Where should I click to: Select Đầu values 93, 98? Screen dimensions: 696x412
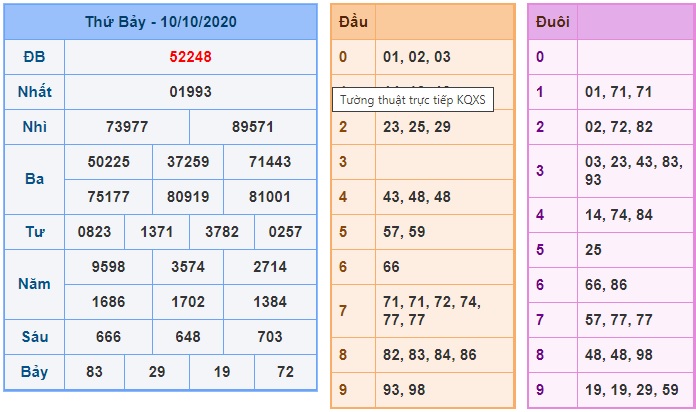[x=404, y=390]
